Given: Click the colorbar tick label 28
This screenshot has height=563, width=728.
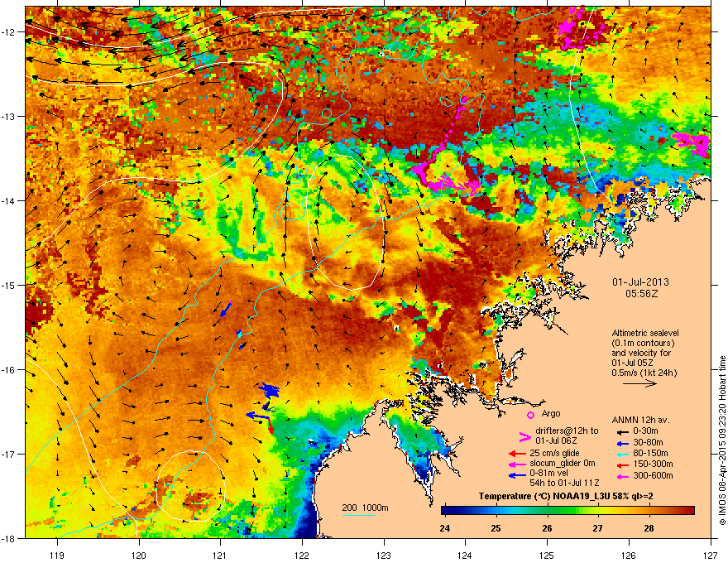Looking at the screenshot, I should [649, 528].
